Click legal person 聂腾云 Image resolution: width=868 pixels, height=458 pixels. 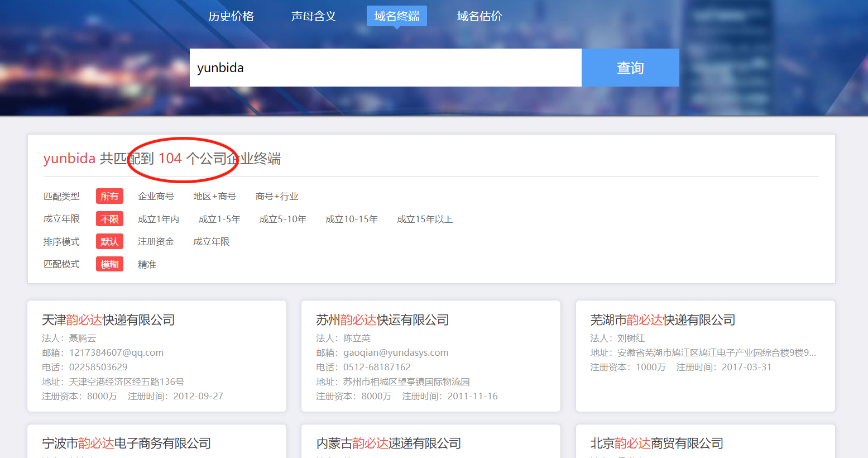pyautogui.click(x=82, y=338)
